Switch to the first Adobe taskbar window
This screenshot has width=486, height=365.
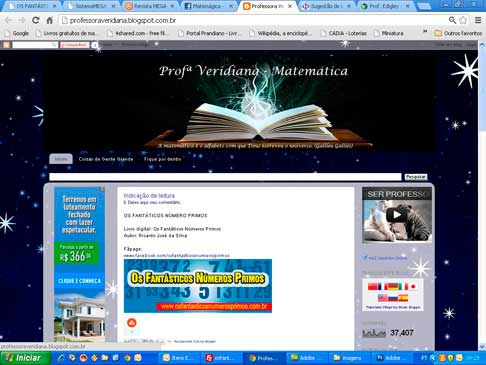(307, 358)
